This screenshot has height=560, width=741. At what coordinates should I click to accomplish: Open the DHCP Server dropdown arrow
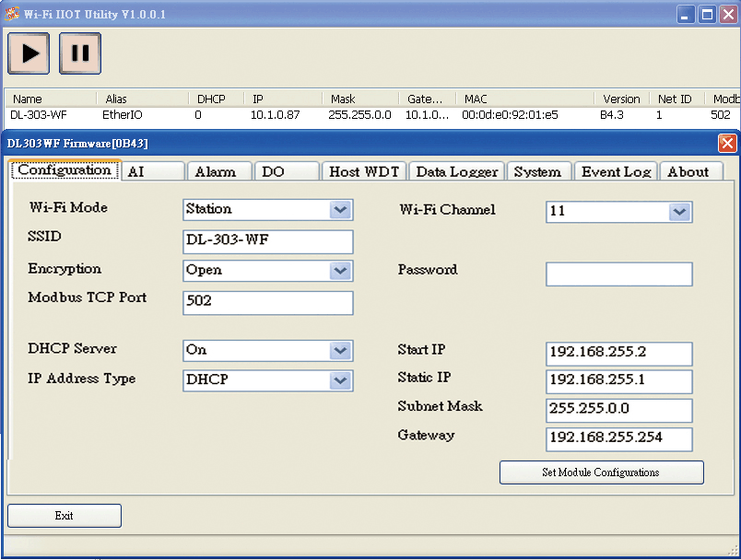pos(340,351)
